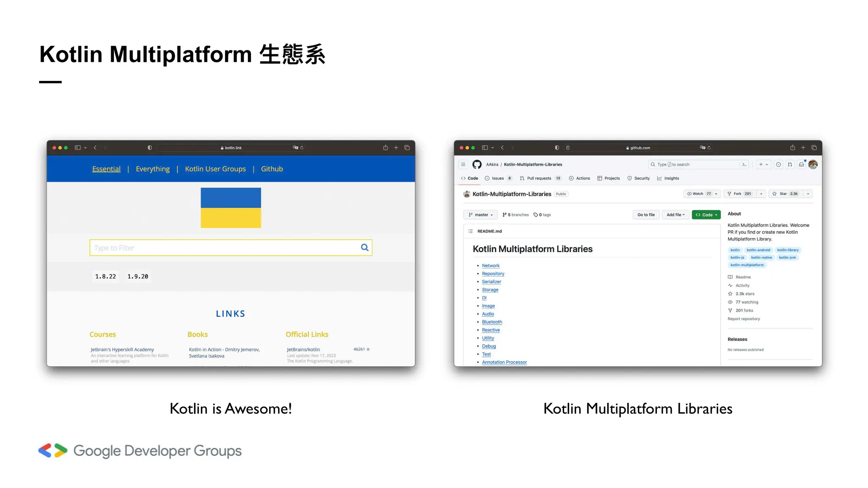Click the share icon in github.com browser window

[793, 147]
